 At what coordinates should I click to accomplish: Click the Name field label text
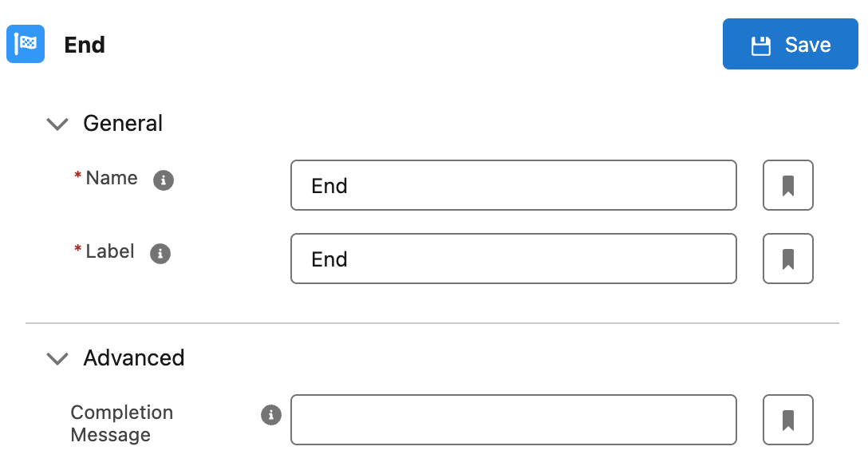click(112, 178)
